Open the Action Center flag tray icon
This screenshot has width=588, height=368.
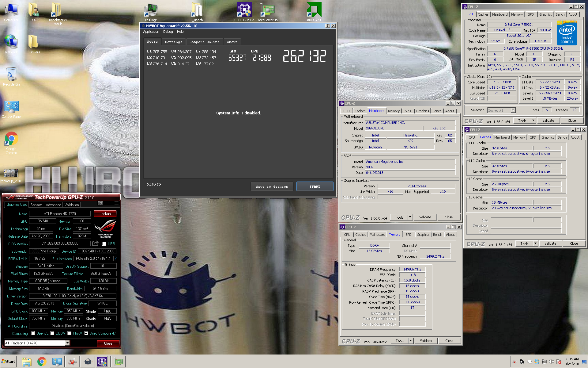(x=559, y=362)
